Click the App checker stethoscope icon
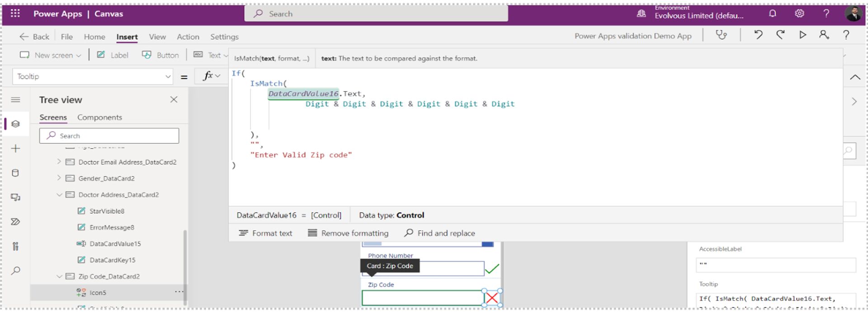Viewport: 868px width, 314px height. 721,35
